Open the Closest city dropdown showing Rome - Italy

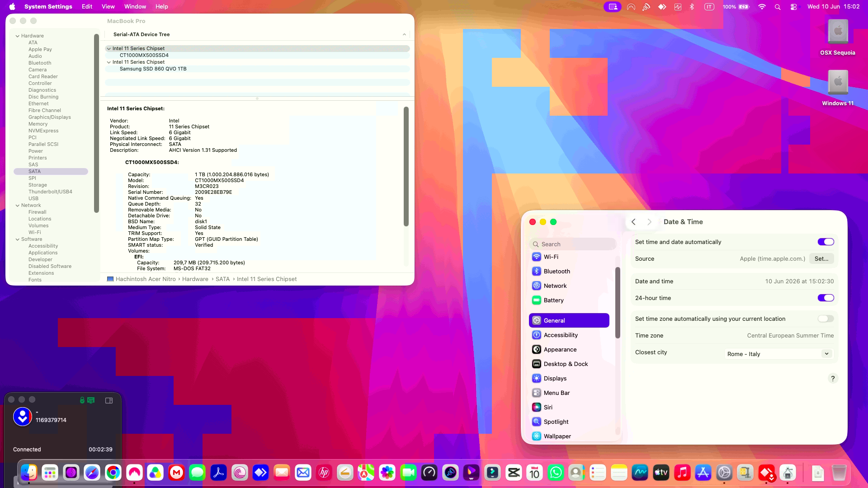(x=779, y=354)
